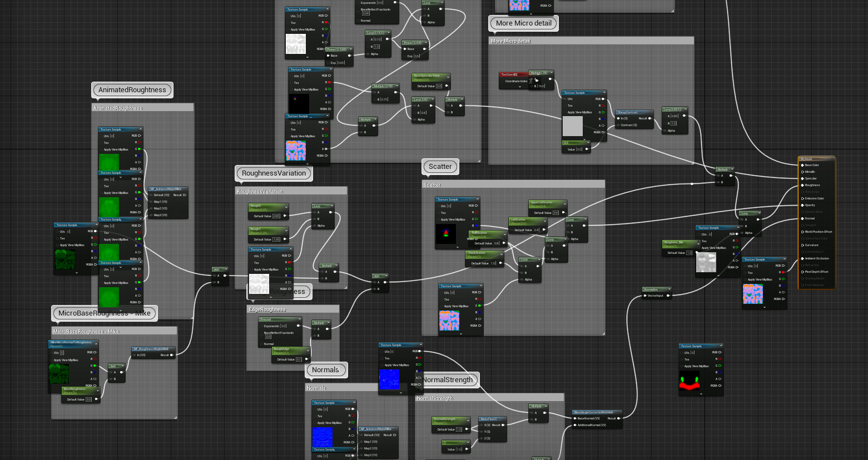Click the Opacity input pin on M_Head

(802, 205)
